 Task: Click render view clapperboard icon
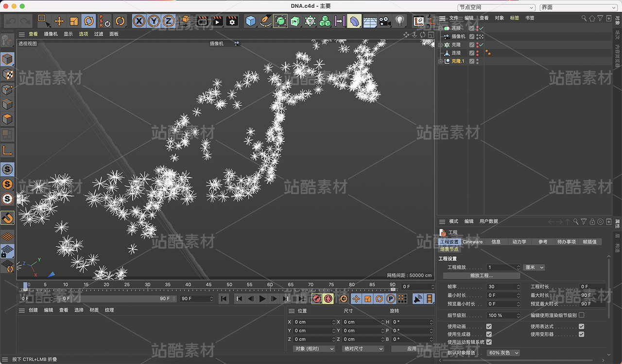203,21
